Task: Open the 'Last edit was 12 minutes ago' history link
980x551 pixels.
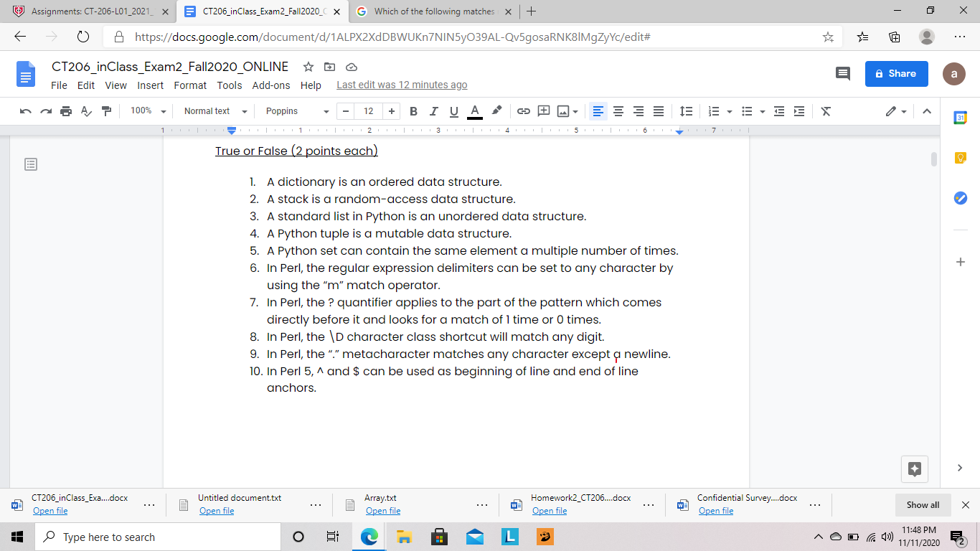Action: (x=402, y=84)
